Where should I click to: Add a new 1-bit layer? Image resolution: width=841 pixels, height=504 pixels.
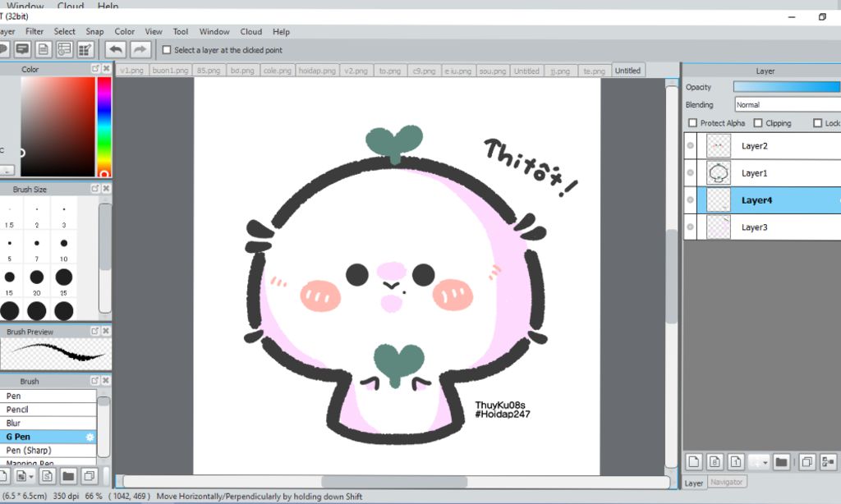[x=736, y=461]
